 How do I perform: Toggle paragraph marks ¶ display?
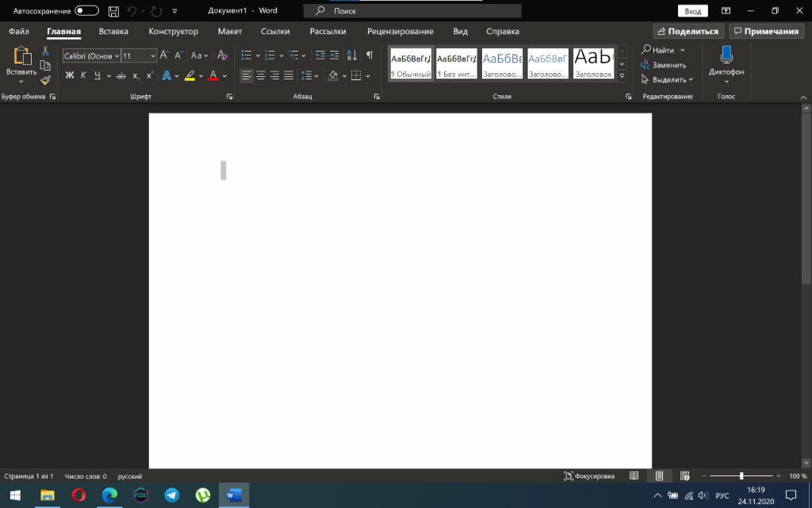(370, 55)
